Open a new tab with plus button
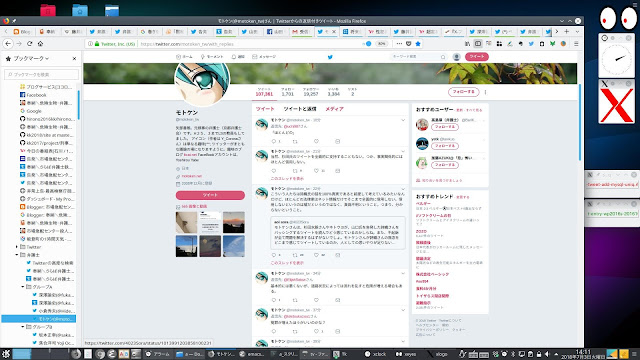 pos(567,31)
